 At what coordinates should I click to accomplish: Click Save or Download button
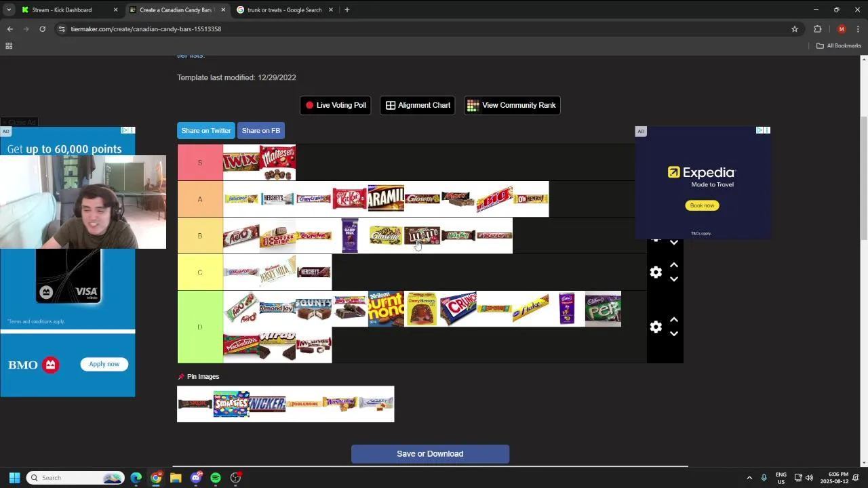coord(430,454)
